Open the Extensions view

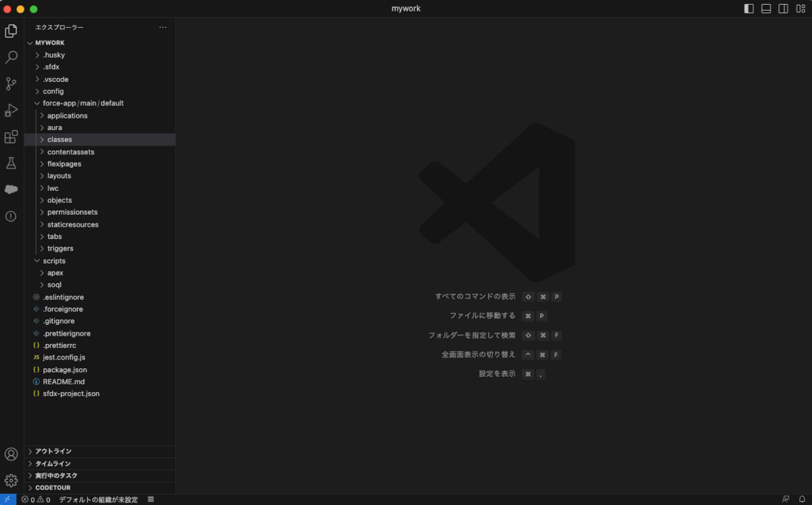[x=11, y=137]
